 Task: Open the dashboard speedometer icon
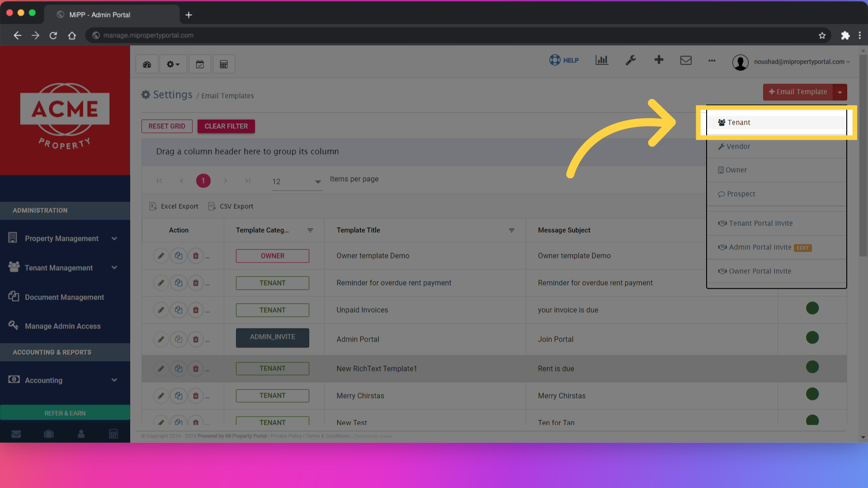[146, 64]
